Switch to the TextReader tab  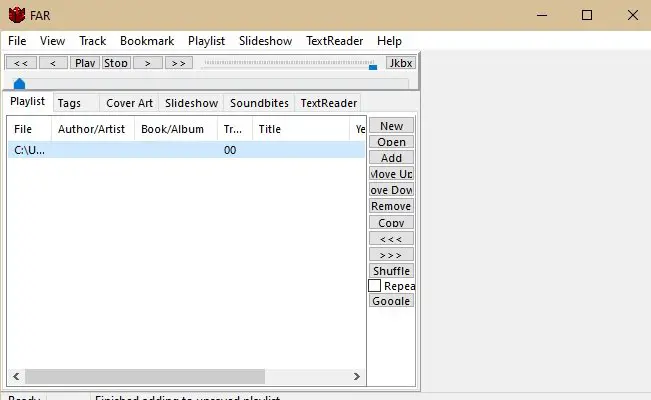coord(328,103)
